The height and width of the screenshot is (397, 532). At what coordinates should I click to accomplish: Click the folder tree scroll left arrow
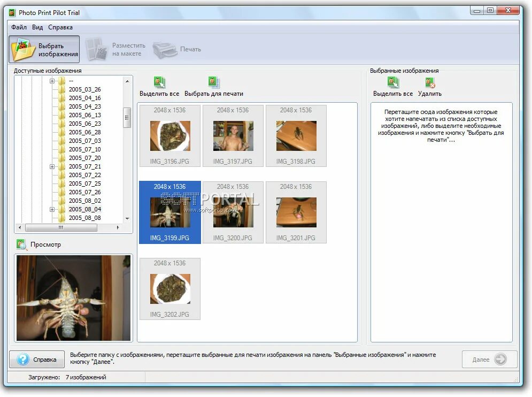coord(20,227)
